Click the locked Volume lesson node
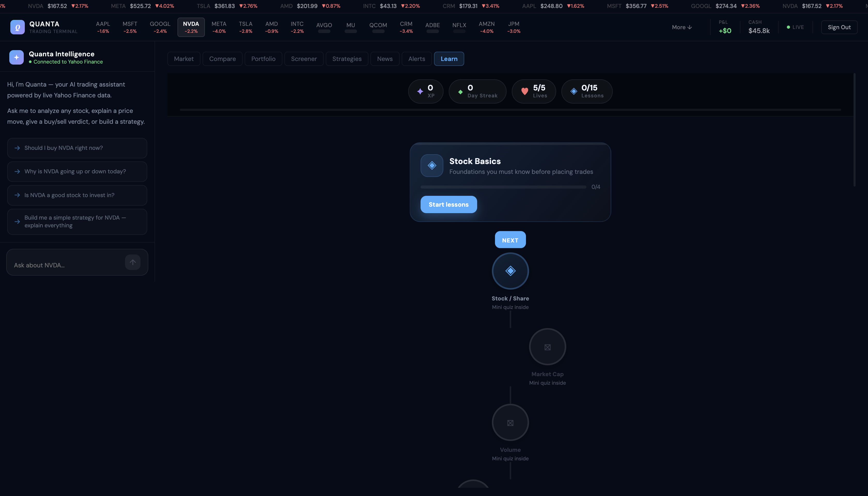868x496 pixels. [x=510, y=422]
